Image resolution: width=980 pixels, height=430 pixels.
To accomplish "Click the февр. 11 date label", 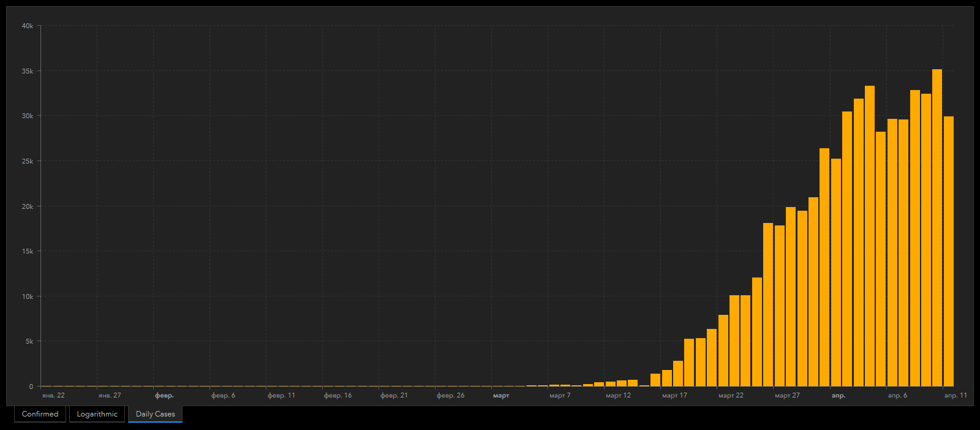I will pos(281,396).
